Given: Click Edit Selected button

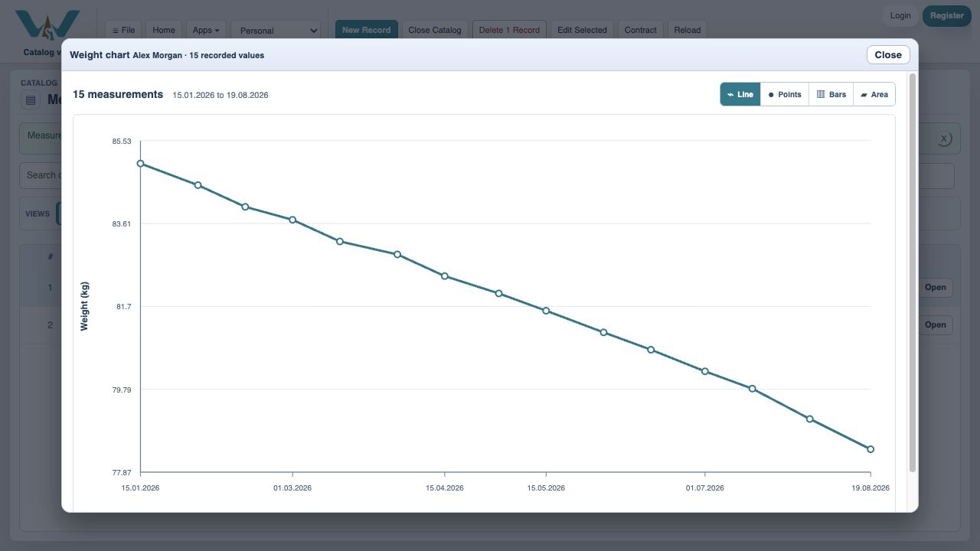Looking at the screenshot, I should point(582,30).
